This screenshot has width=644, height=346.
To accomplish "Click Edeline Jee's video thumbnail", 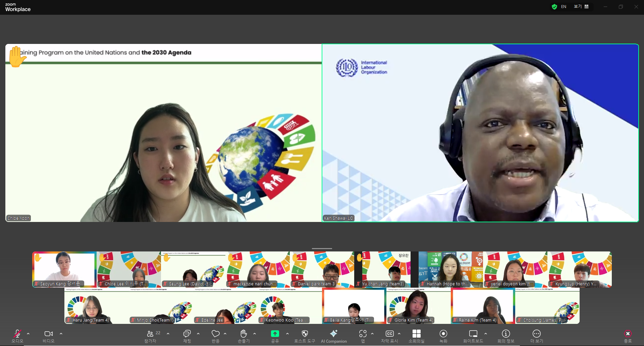I will (x=225, y=306).
